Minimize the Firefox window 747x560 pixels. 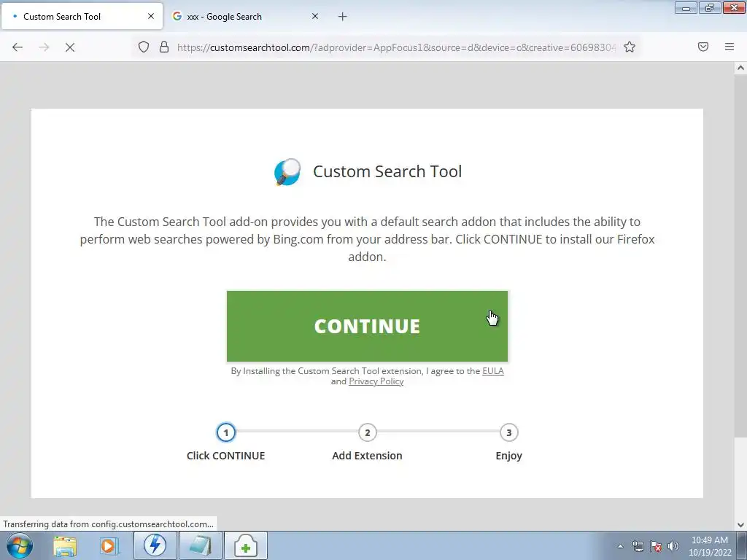click(686, 7)
